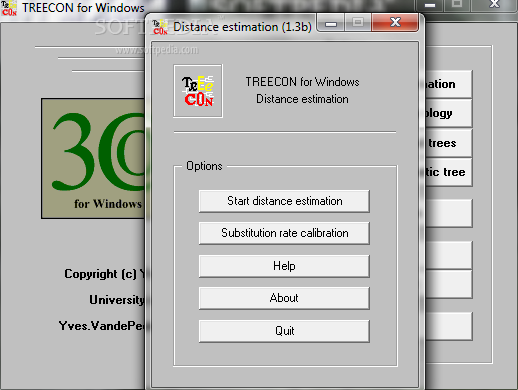Image resolution: width=518 pixels, height=390 pixels.
Task: Click 'Distance estimation' subtitle text in dialog
Action: (x=302, y=99)
